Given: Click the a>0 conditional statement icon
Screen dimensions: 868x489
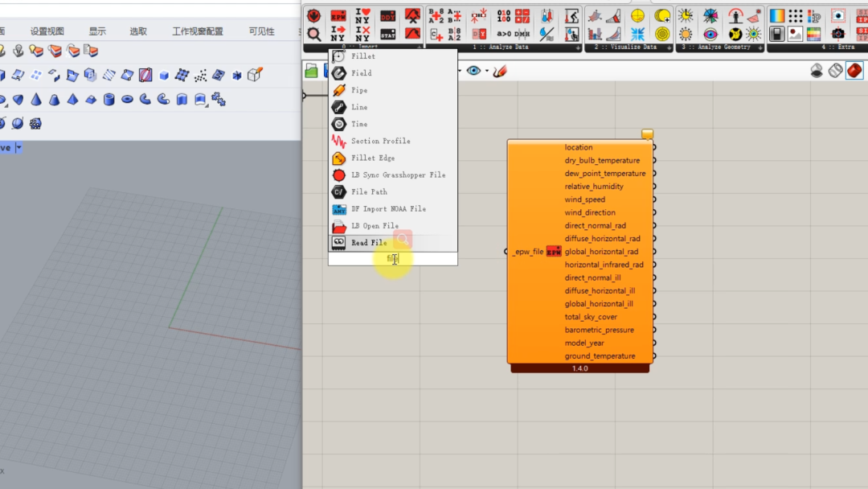Looking at the screenshot, I should [x=504, y=34].
